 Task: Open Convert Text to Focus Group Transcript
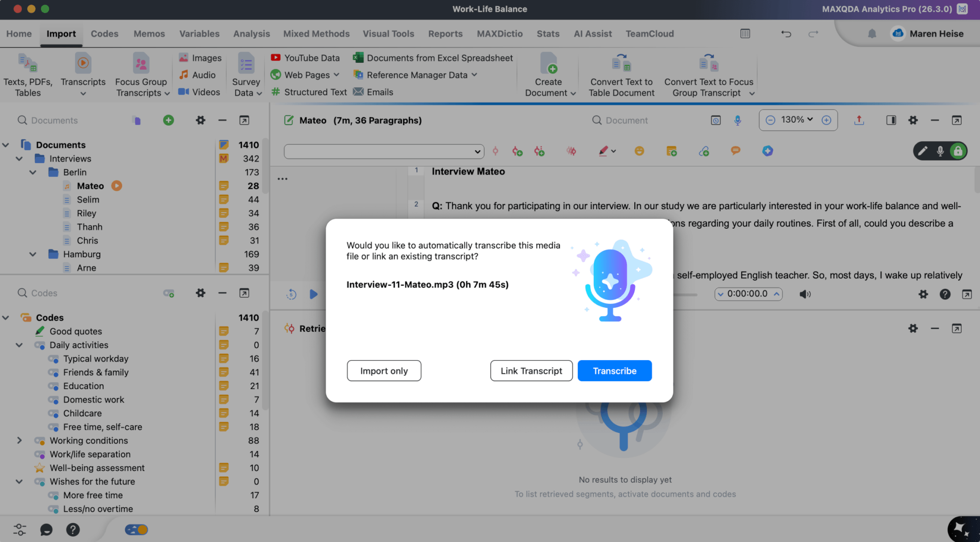click(709, 75)
